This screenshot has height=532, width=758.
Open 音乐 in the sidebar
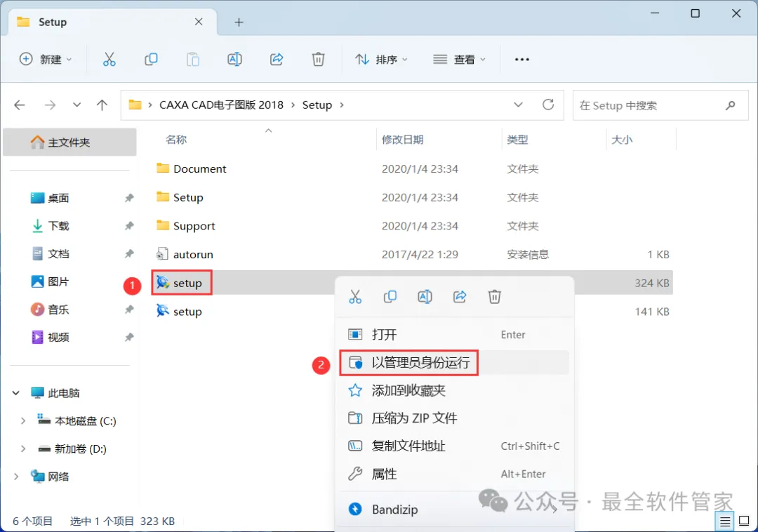58,310
